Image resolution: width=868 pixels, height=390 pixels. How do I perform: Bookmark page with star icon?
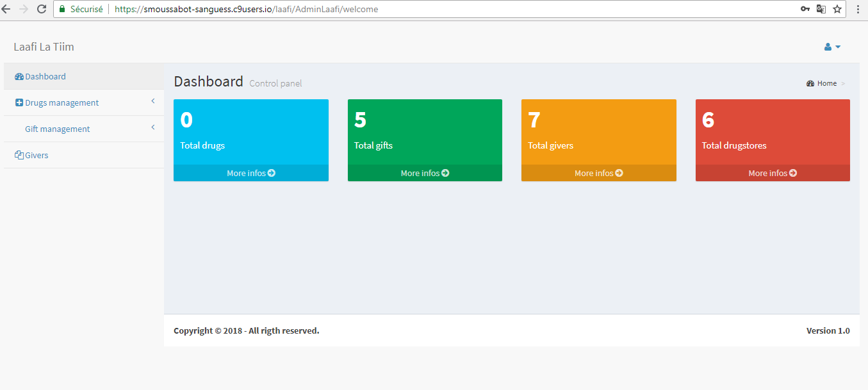[x=837, y=9]
